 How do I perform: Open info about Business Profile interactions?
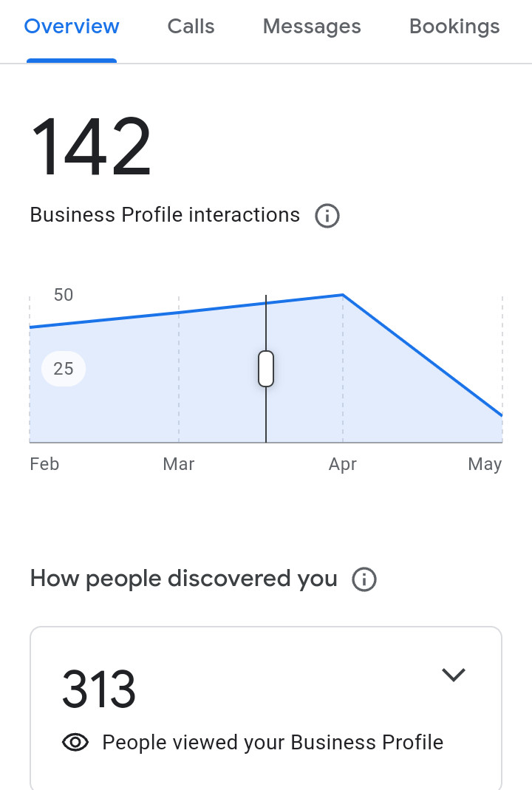pyautogui.click(x=327, y=217)
